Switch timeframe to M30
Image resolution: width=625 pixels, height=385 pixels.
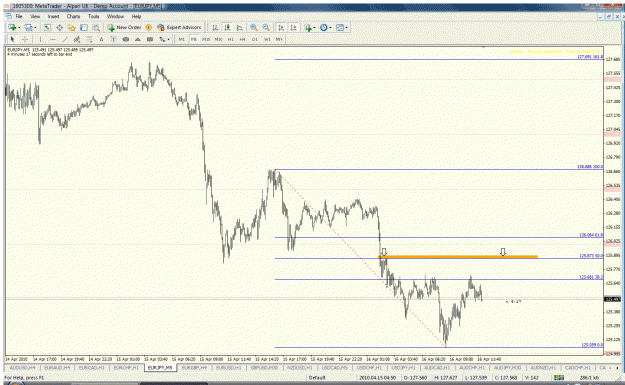218,39
